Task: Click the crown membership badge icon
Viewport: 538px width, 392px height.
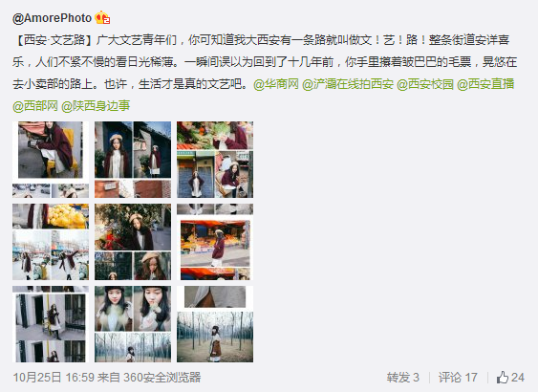Action: coord(102,17)
